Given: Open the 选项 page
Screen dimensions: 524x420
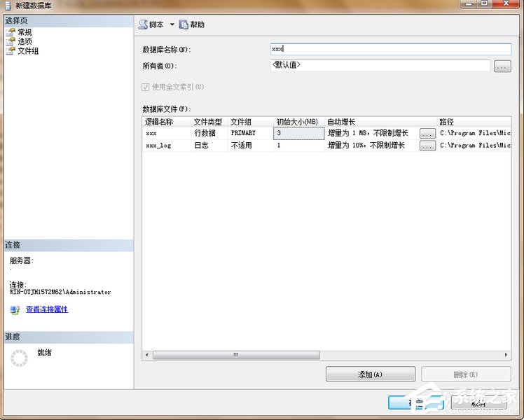Looking at the screenshot, I should 25,41.
